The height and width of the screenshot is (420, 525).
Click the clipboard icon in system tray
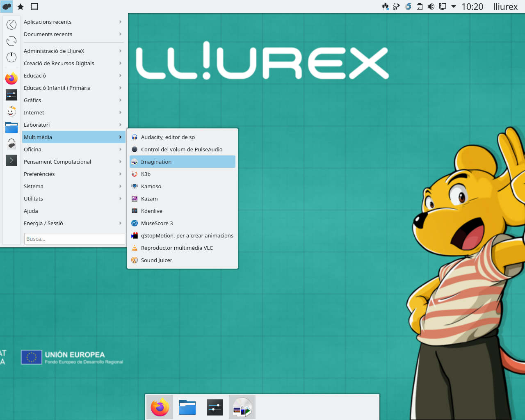[420, 7]
